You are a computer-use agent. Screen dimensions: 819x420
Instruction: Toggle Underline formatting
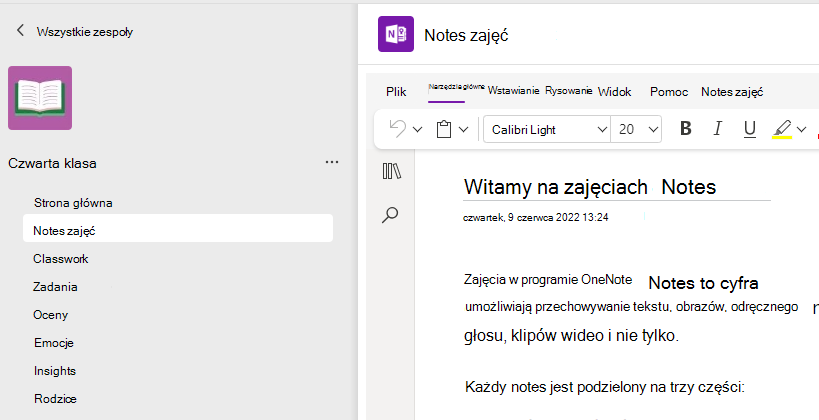click(750, 129)
